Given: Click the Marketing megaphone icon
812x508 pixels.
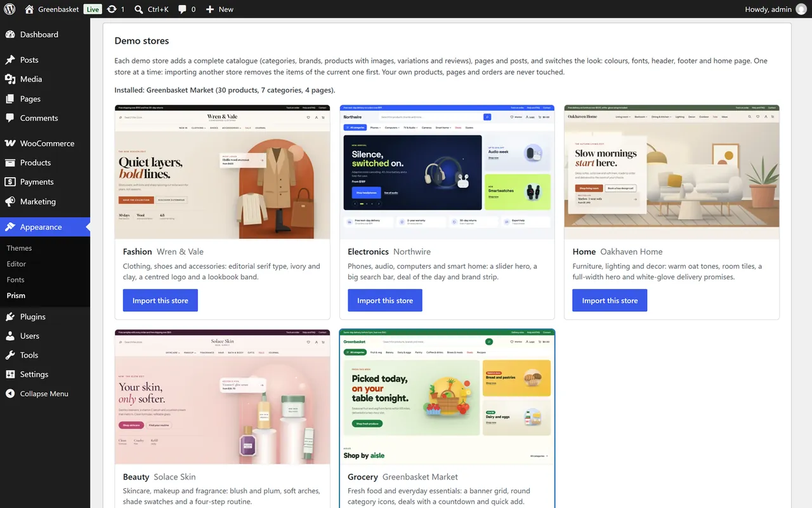Looking at the screenshot, I should point(10,201).
